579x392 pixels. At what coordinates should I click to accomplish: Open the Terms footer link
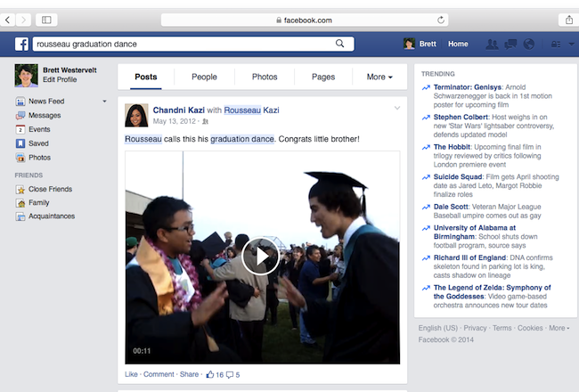coord(502,328)
